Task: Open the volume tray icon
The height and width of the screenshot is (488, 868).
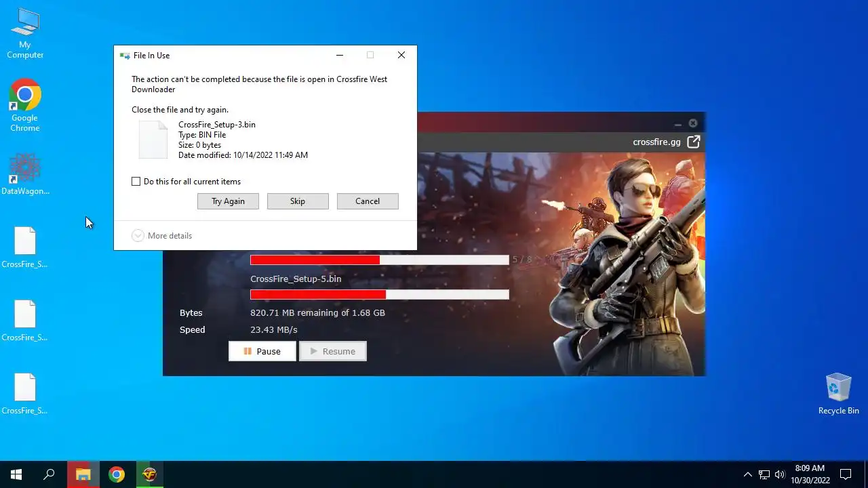Action: (780, 474)
